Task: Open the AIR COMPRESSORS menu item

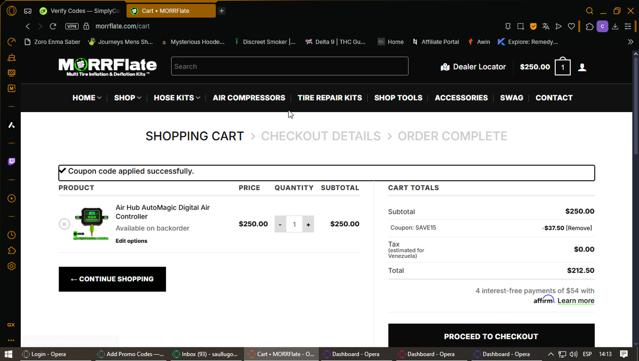Action: (249, 98)
